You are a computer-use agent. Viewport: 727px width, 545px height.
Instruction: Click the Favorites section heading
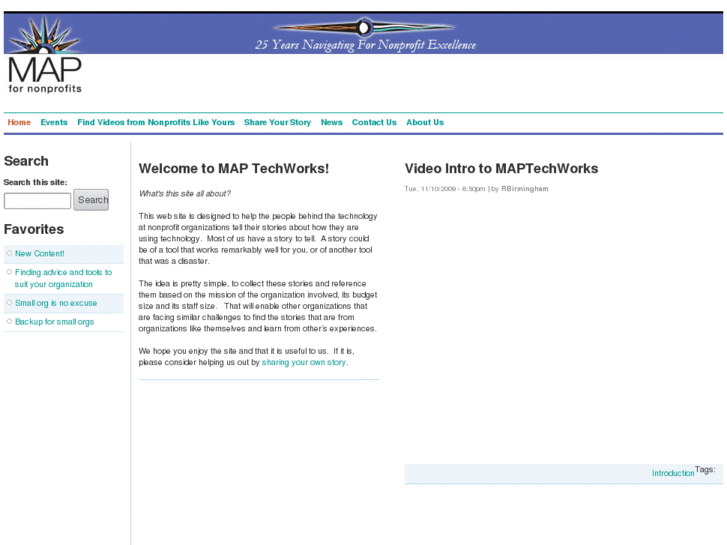(34, 229)
